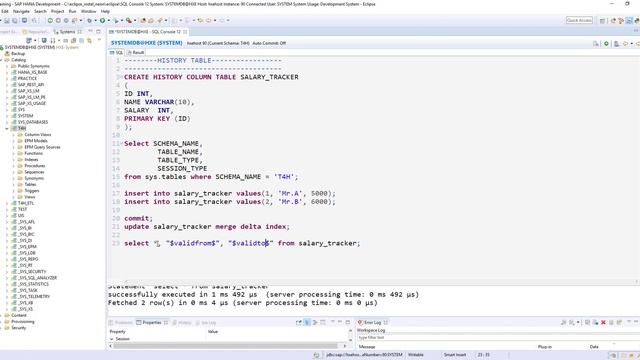Collapse the T4H schema node
The image size is (640, 360).
pyautogui.click(x=7, y=129)
